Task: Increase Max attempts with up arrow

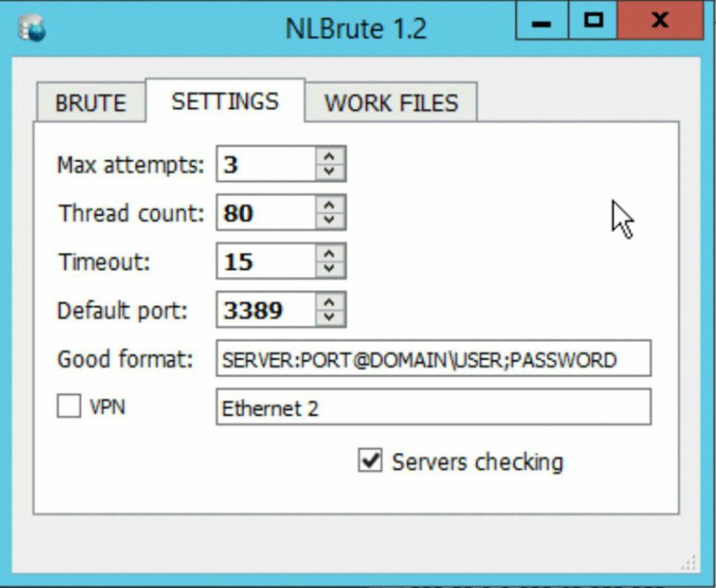Action: tap(329, 157)
